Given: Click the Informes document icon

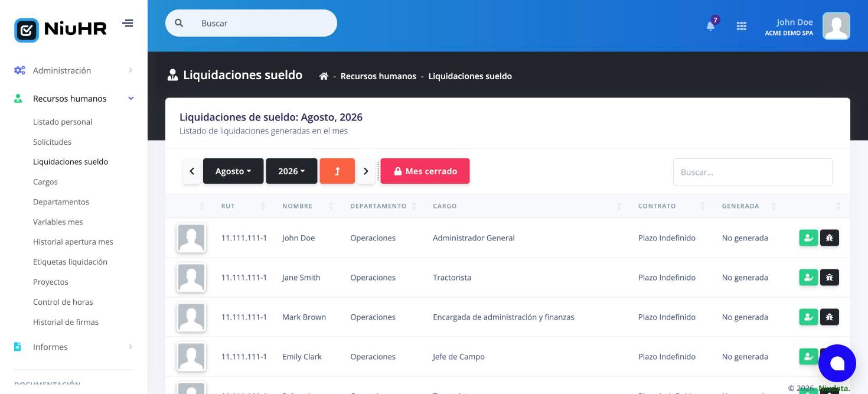Looking at the screenshot, I should pos(18,347).
